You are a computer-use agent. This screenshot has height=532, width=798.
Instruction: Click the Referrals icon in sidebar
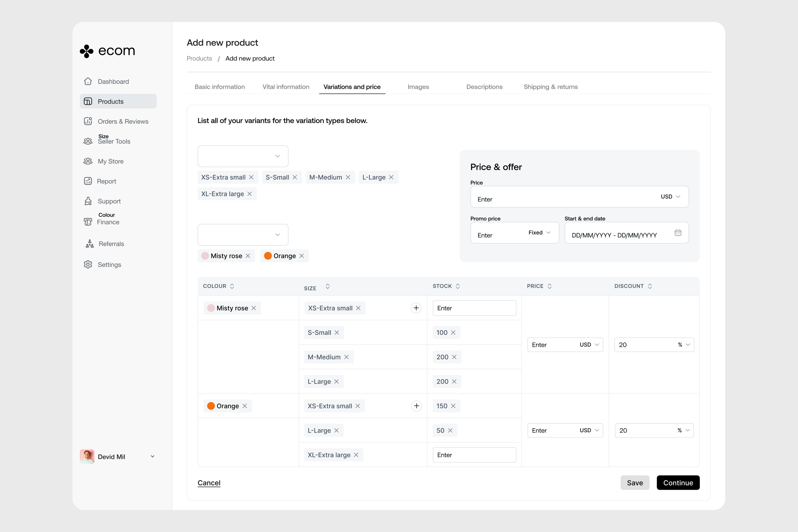click(x=89, y=244)
